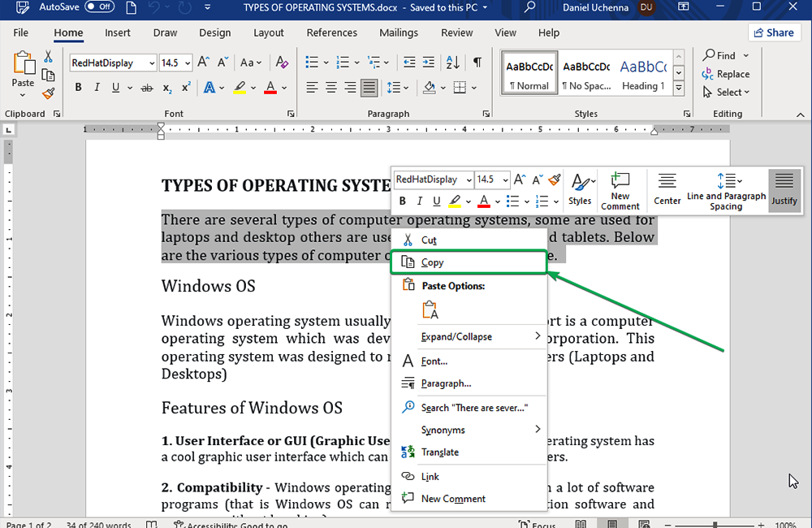Toggle Italic in the floating mini toolbar
The height and width of the screenshot is (528, 812).
pyautogui.click(x=419, y=201)
